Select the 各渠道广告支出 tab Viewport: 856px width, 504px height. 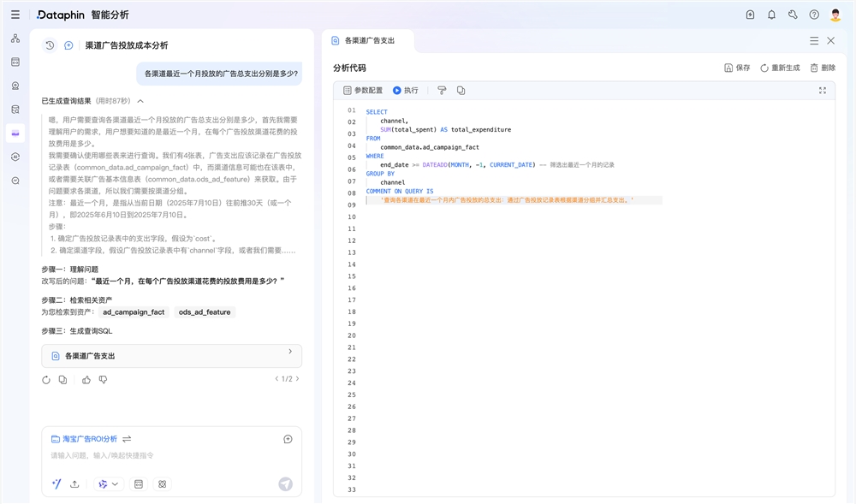coord(367,41)
